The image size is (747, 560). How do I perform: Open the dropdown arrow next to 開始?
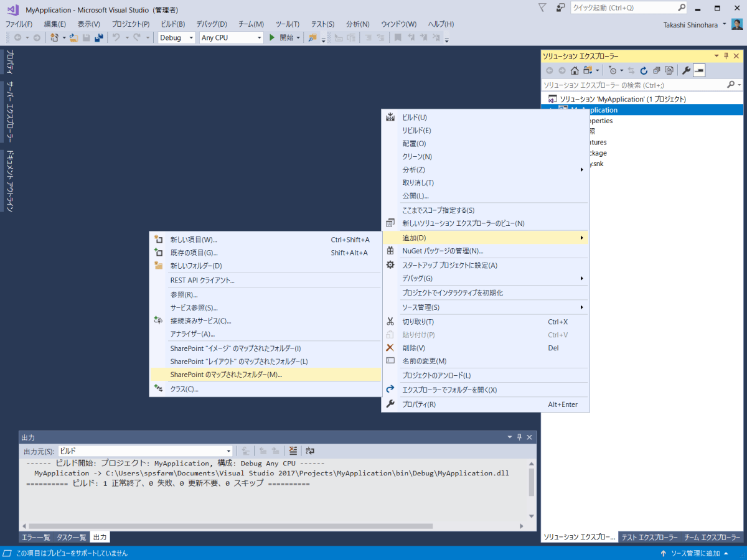(298, 37)
